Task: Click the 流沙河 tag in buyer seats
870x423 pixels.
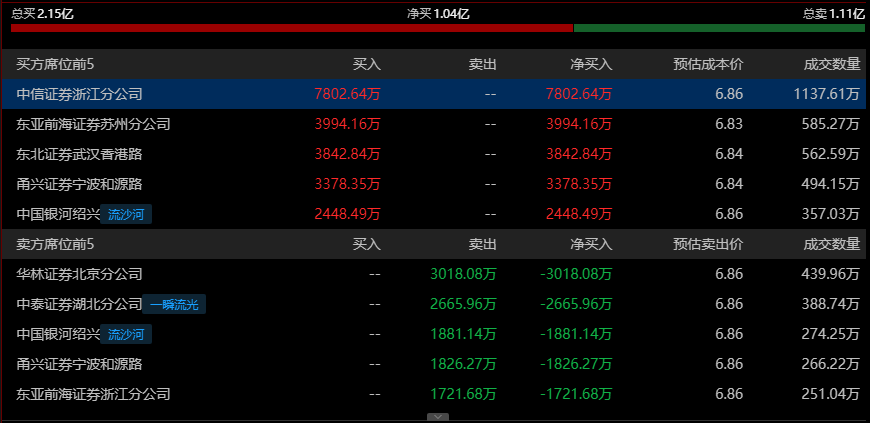Action: (126, 214)
